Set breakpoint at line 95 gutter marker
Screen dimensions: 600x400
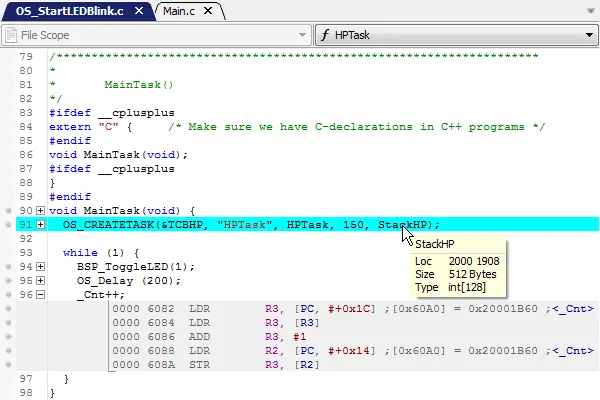point(8,281)
